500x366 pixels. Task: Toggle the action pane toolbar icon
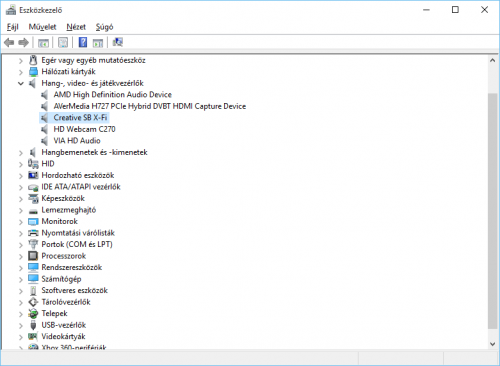coord(98,43)
